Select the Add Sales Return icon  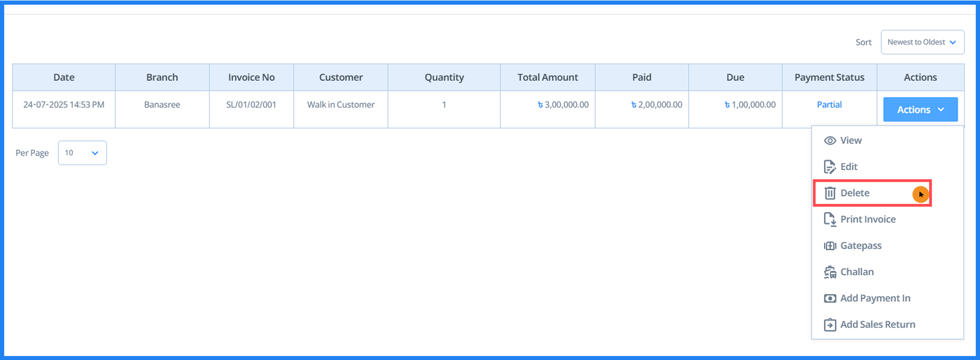click(830, 324)
